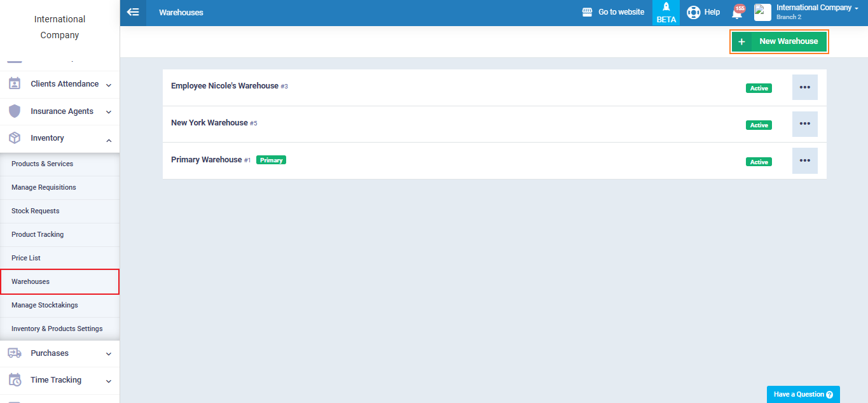Click the Inventory box icon in sidebar

tap(15, 138)
